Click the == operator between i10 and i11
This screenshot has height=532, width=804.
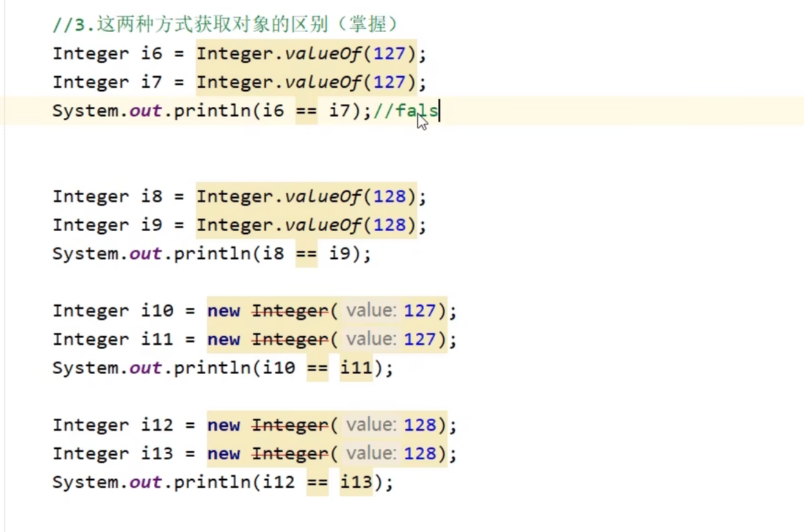(317, 368)
